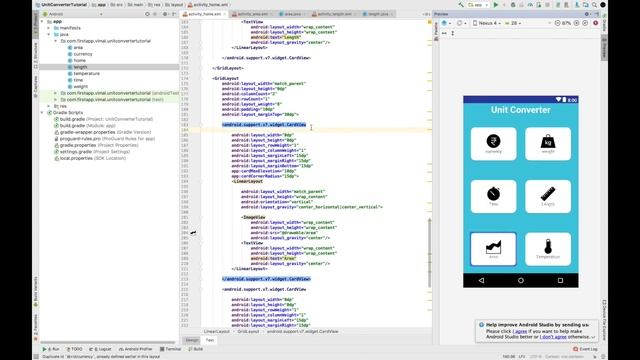Screen dimensions: 640x360
Task: Open the Terminal tool window
Action: click(171, 349)
